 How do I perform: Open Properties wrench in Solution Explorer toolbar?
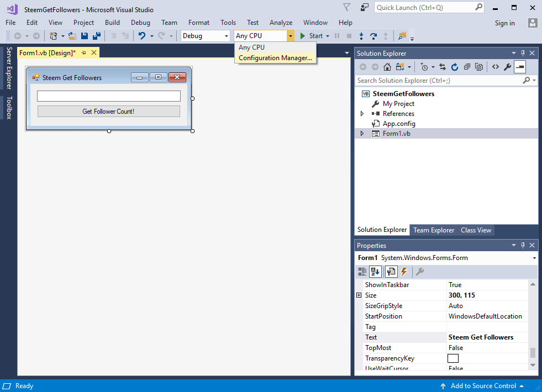pyautogui.click(x=507, y=67)
